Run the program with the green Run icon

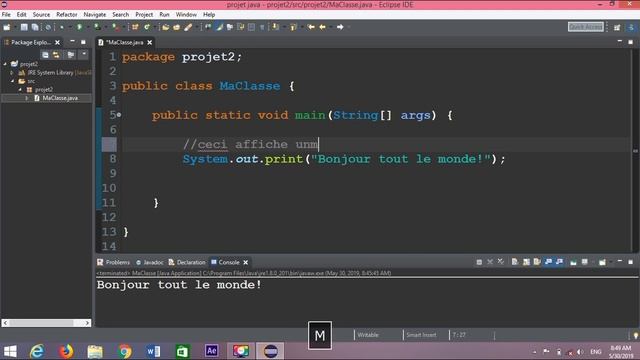tap(80, 27)
